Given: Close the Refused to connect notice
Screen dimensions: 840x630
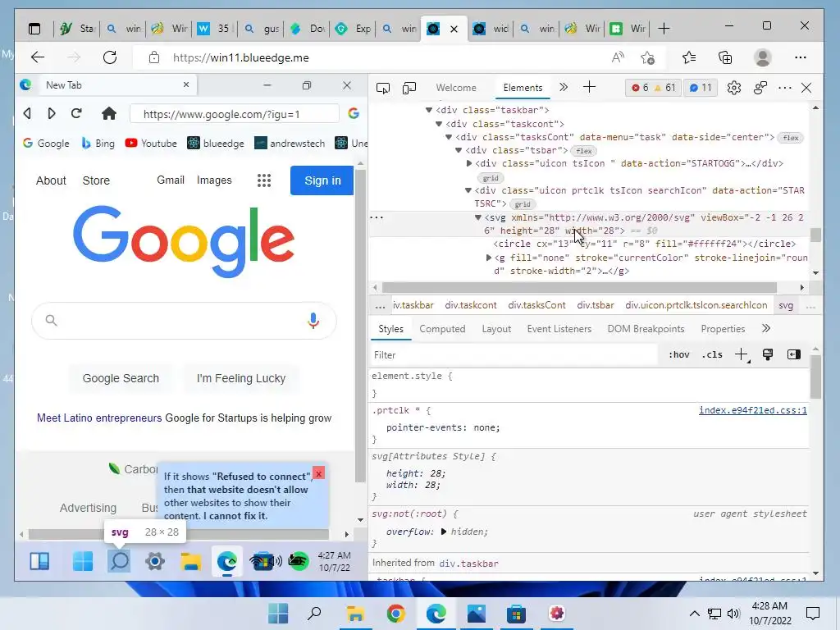Looking at the screenshot, I should (319, 473).
